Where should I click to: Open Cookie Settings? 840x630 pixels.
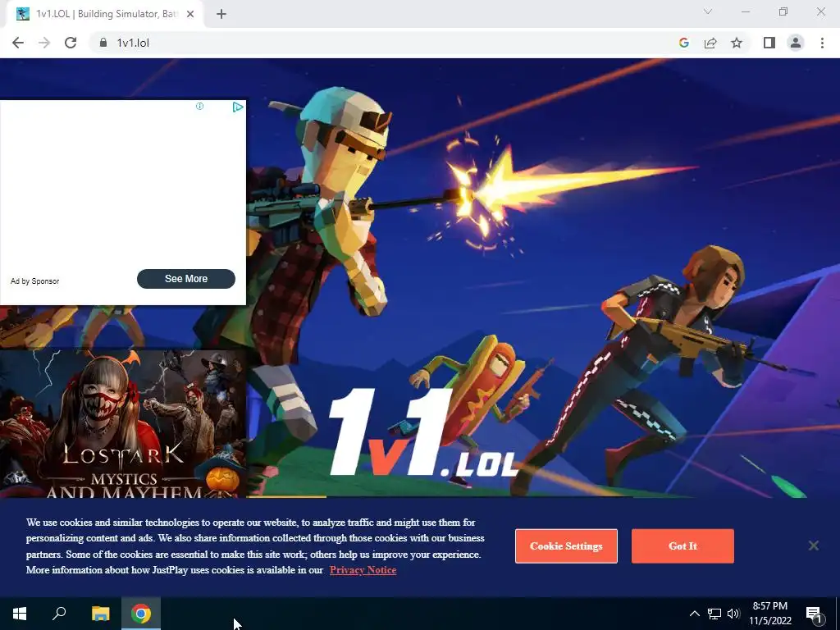coord(566,546)
